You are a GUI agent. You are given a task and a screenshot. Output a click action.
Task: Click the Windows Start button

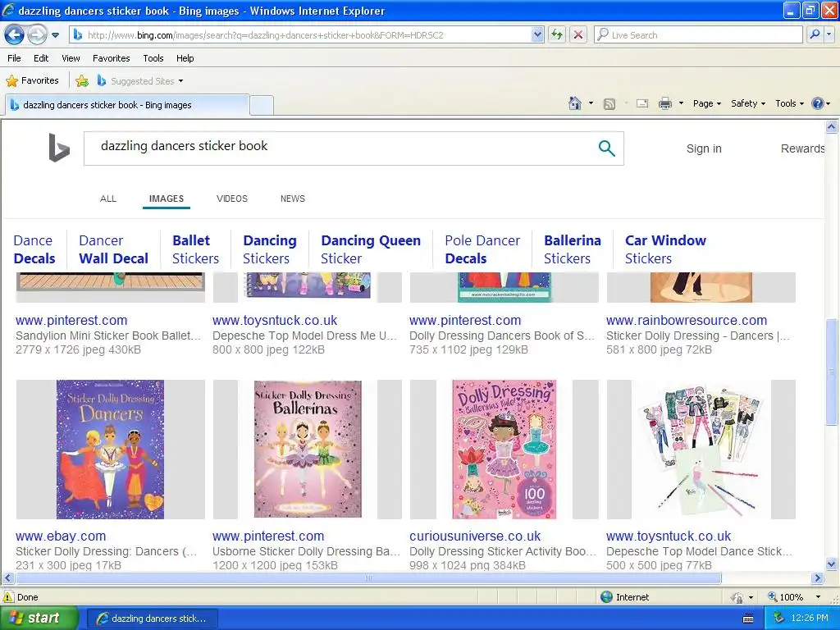pos(38,619)
